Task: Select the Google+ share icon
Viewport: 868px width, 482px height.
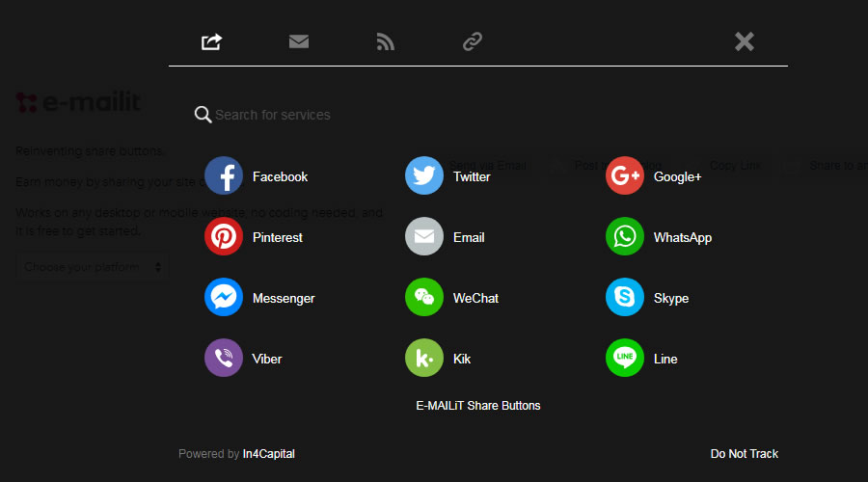Action: pos(625,176)
